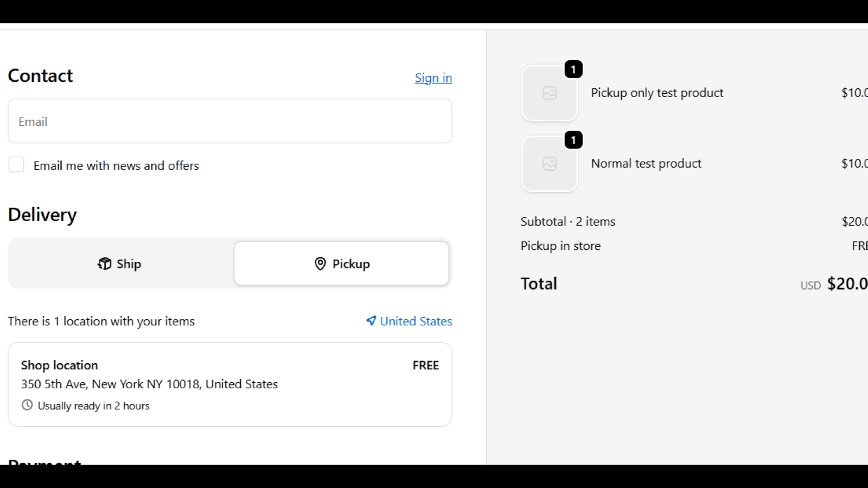Click the navigation arrow icon beside United States
The image size is (868, 488).
click(371, 320)
